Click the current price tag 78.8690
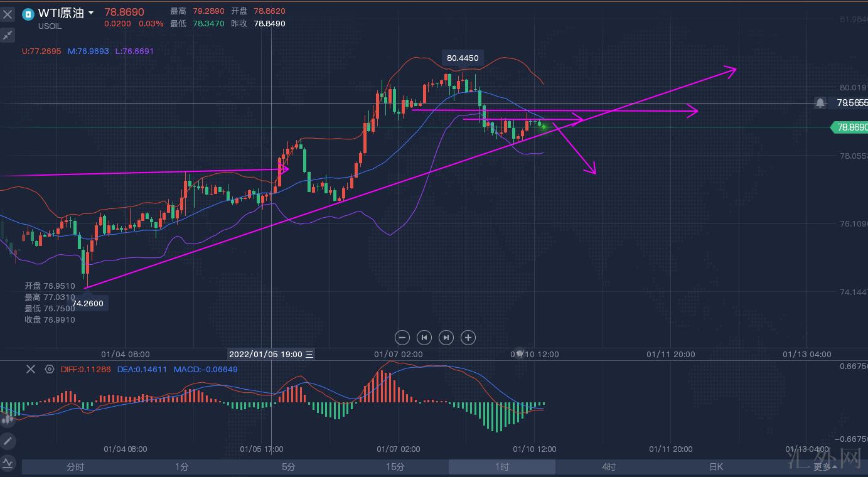 (x=849, y=127)
